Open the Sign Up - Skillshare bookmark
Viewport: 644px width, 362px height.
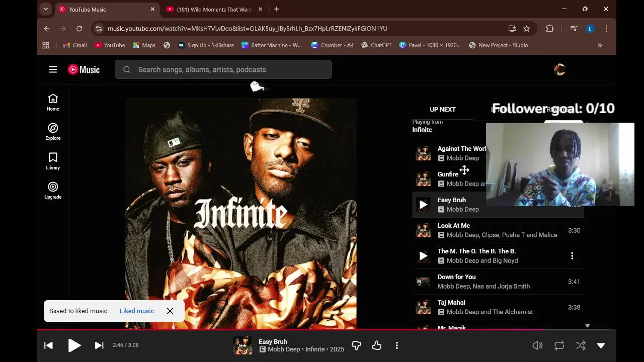click(206, 45)
